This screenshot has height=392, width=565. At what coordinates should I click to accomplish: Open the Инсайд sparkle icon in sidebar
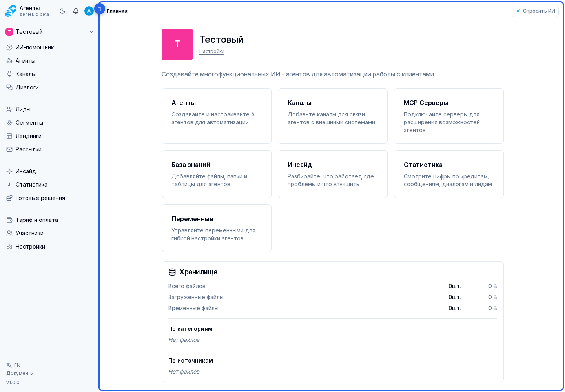(9, 171)
